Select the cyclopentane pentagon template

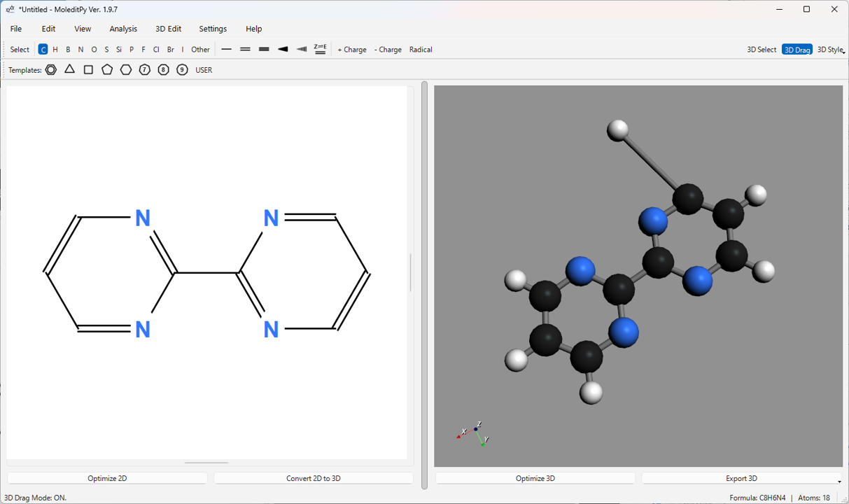tap(107, 70)
